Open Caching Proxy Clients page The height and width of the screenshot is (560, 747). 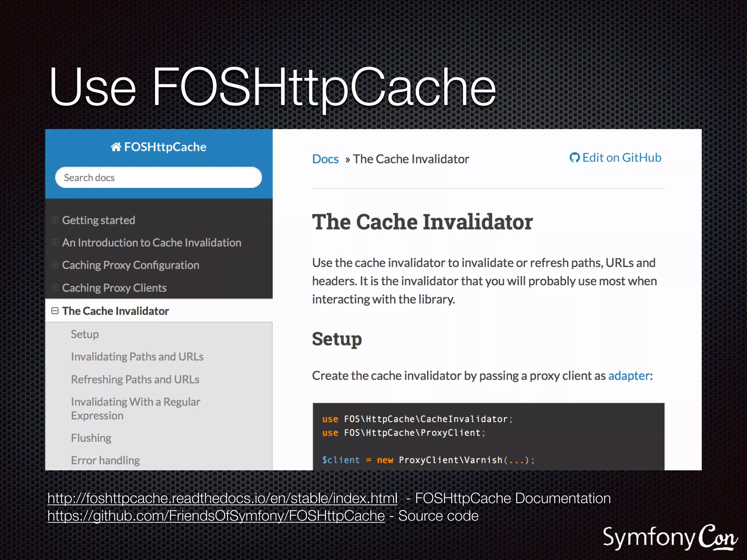point(114,288)
